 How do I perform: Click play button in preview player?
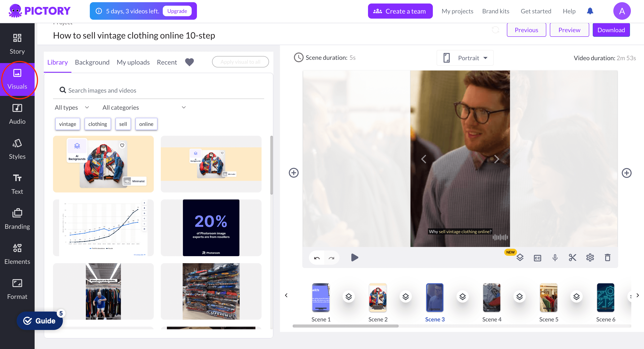pyautogui.click(x=354, y=258)
